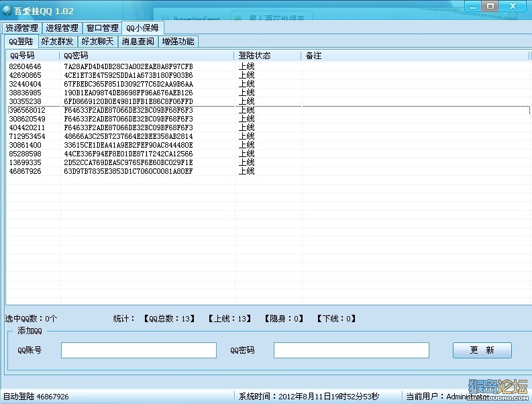532x404 pixels.
Task: Click the 【QQ总数：13】 statistic
Action: click(169, 319)
